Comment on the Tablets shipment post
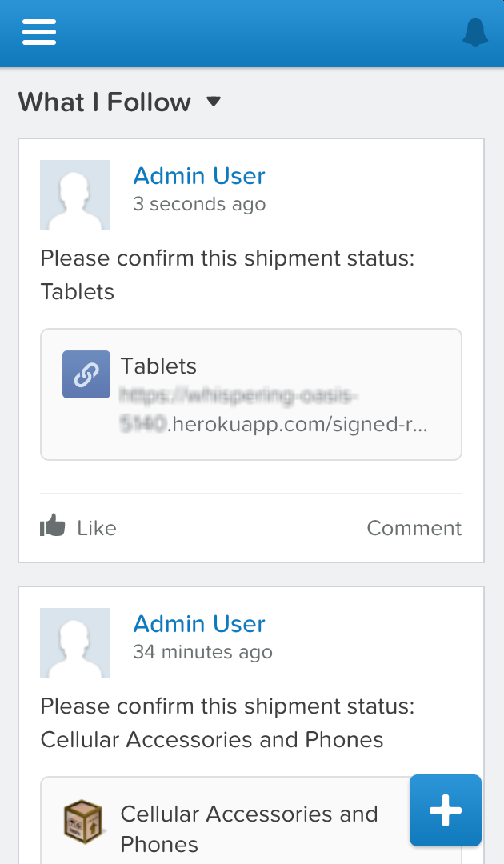The height and width of the screenshot is (864, 504). click(414, 528)
